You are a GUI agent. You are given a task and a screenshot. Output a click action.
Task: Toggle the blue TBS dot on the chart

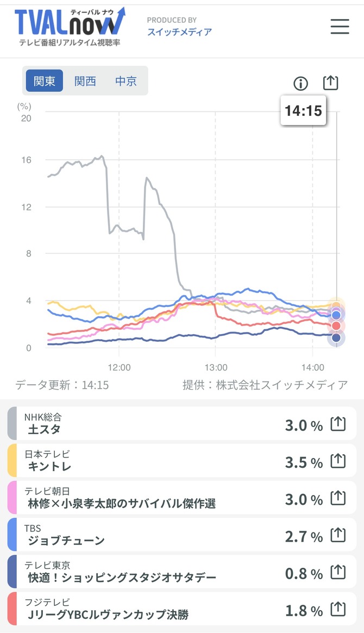pos(336,315)
